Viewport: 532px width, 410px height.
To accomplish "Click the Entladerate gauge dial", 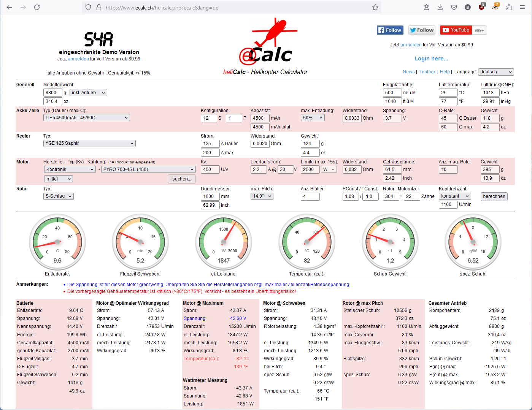I will [x=57, y=242].
